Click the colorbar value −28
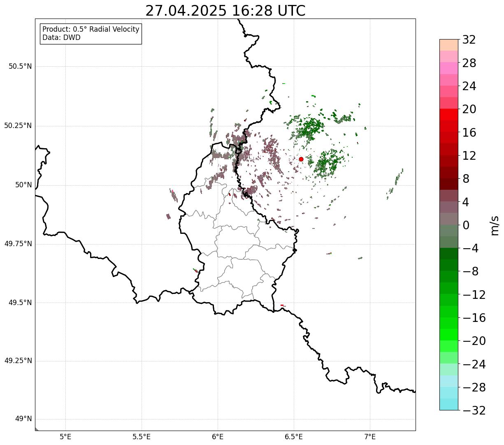The width and height of the screenshot is (504, 445). 474,387
